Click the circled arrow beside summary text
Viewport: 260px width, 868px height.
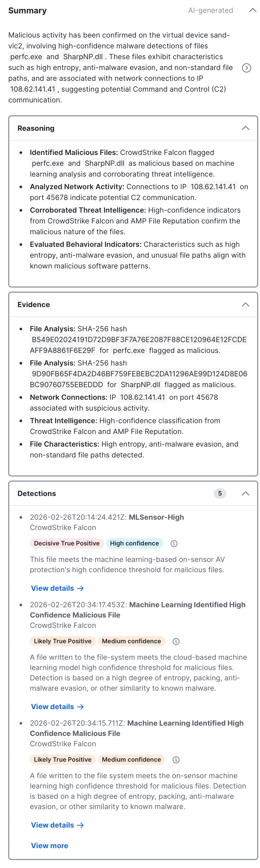(x=247, y=68)
